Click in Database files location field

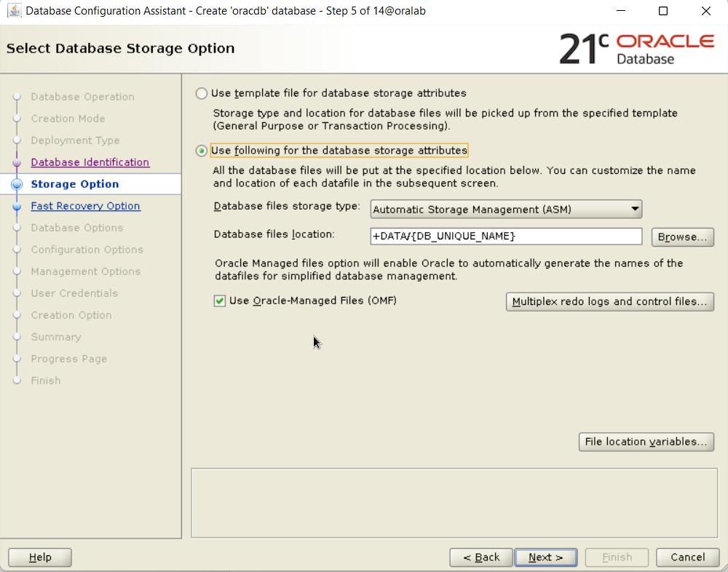(505, 237)
